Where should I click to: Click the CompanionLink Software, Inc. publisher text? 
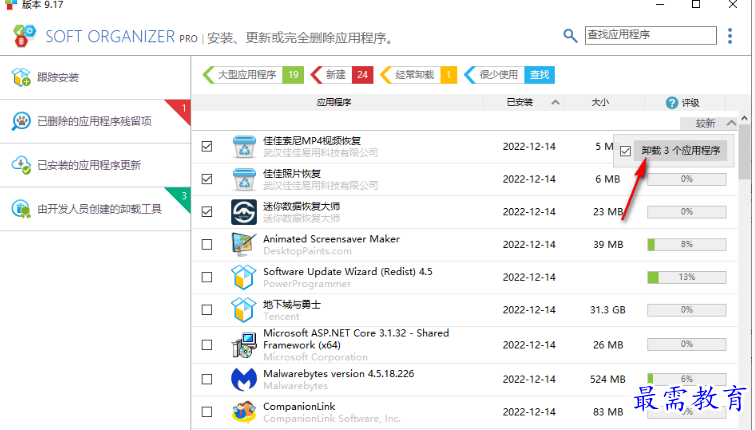tap(332, 419)
